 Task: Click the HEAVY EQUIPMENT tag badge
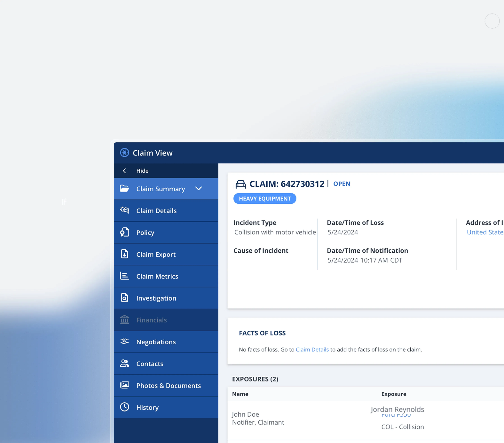point(265,198)
